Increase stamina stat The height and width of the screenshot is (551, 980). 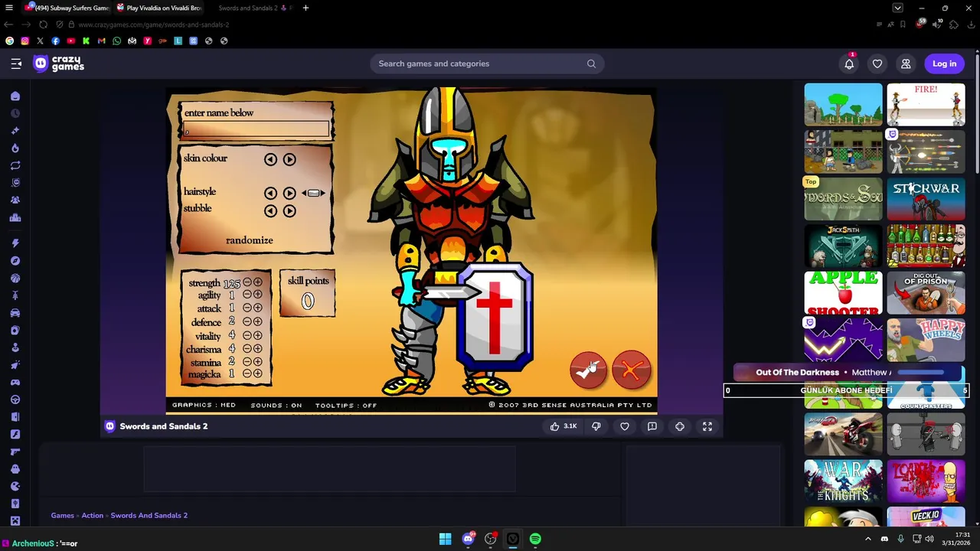[258, 361]
